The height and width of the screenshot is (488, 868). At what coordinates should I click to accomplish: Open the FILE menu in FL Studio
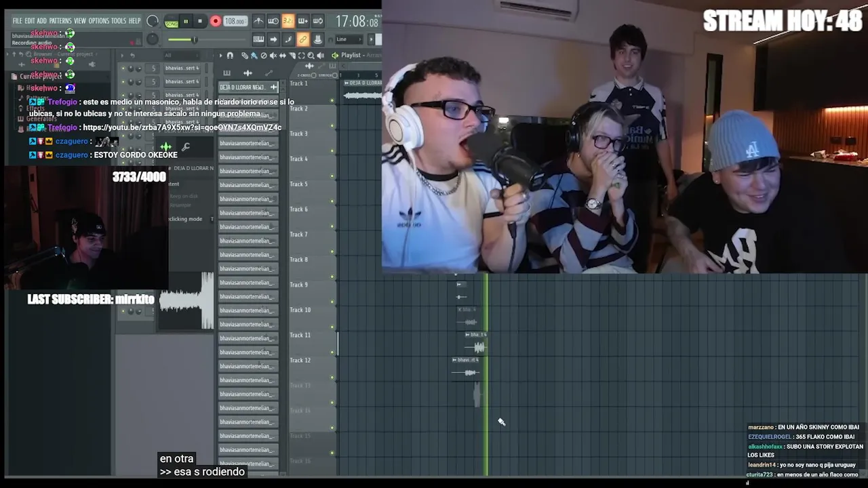[18, 20]
